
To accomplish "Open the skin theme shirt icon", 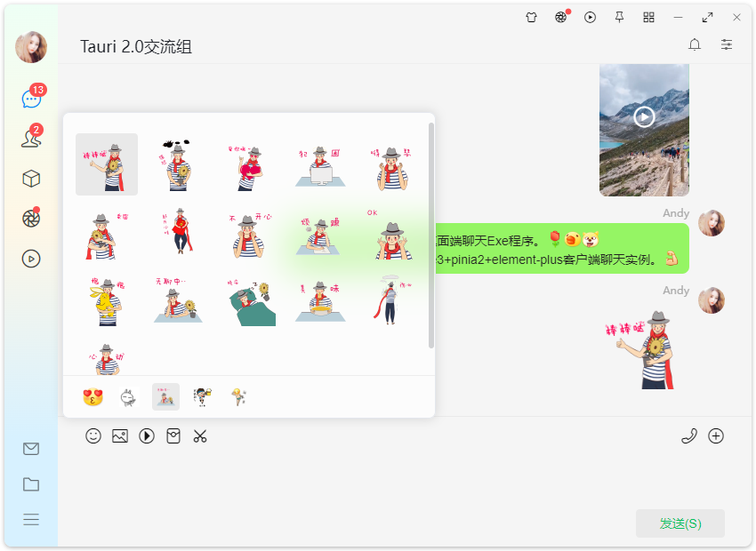I will (x=531, y=18).
